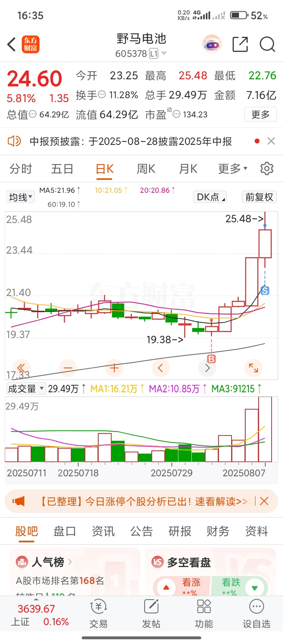
Task: Switch to 分时 chart tab
Action: pyautogui.click(x=21, y=168)
